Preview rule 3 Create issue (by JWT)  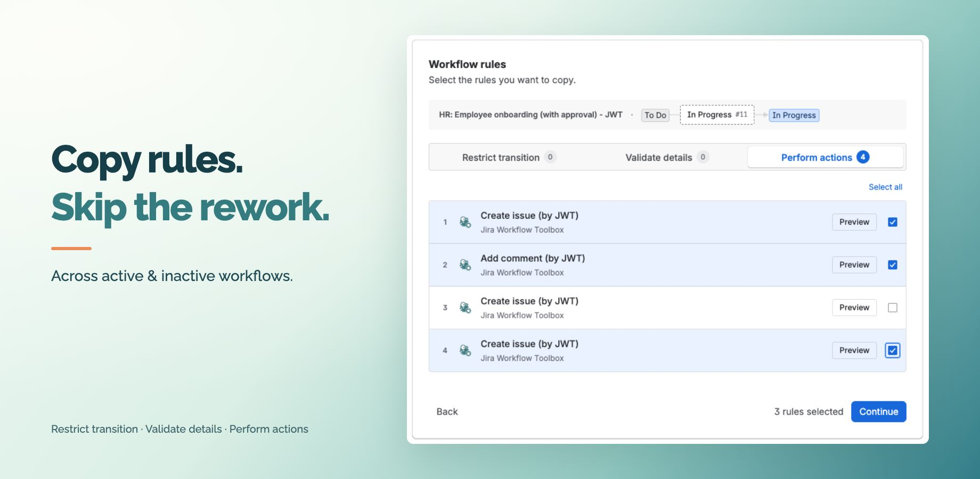[854, 308]
